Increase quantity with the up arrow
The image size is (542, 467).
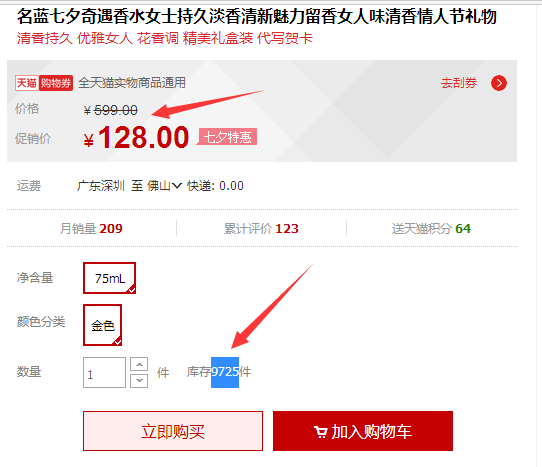[139, 364]
